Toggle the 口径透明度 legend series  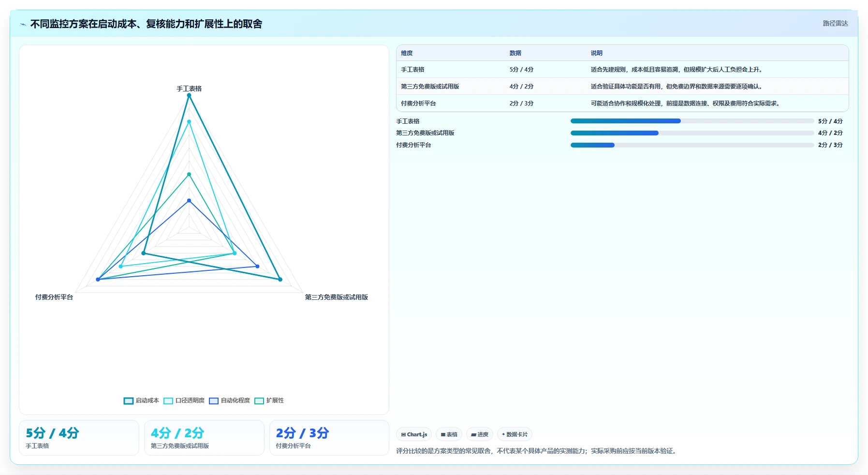click(x=184, y=401)
